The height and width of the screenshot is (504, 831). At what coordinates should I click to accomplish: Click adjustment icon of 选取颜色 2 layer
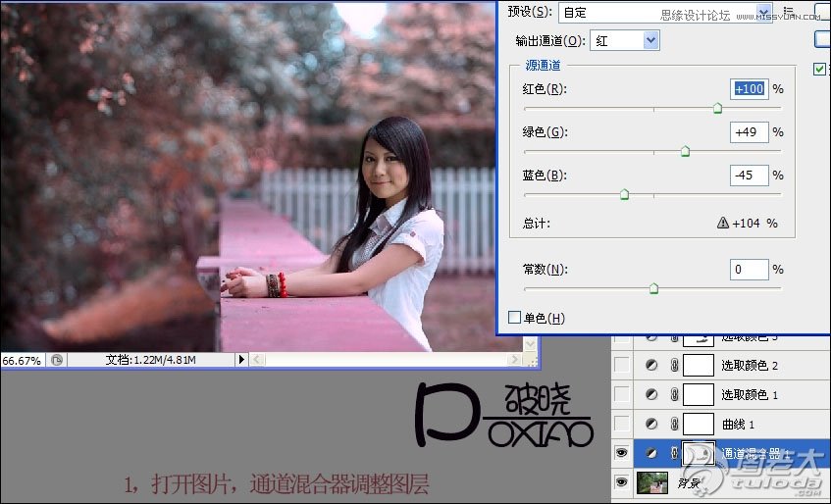coord(651,365)
